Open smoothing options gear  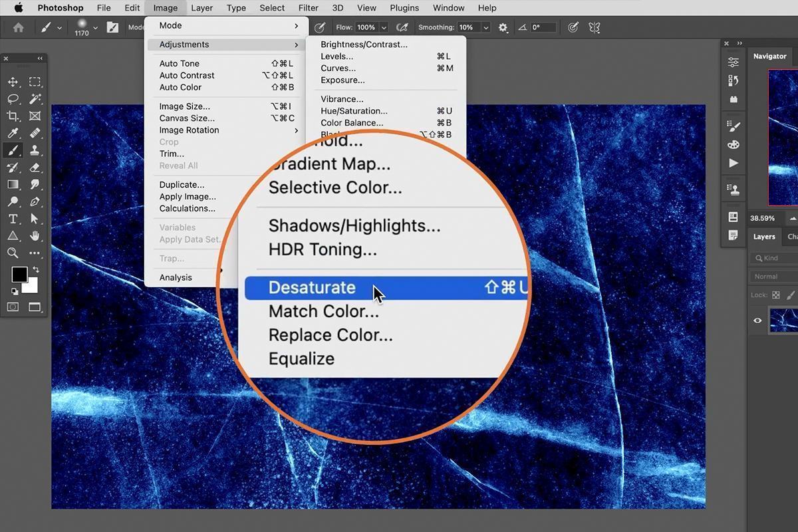[503, 27]
